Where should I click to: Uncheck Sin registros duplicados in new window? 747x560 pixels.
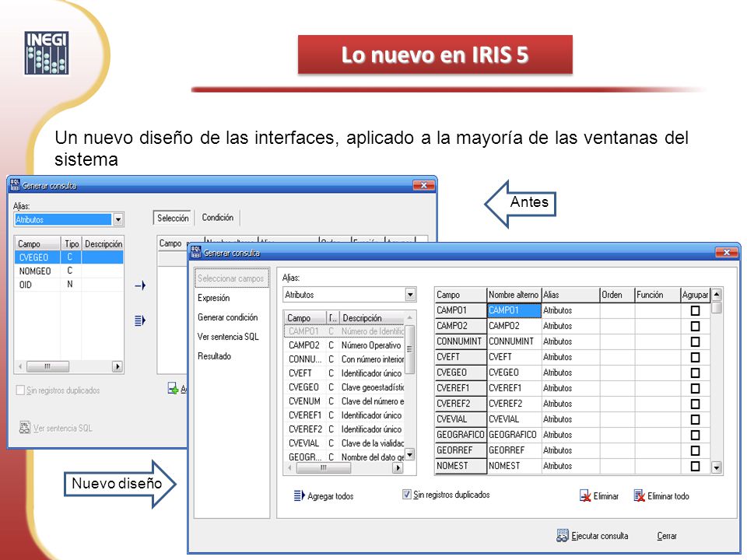(406, 495)
